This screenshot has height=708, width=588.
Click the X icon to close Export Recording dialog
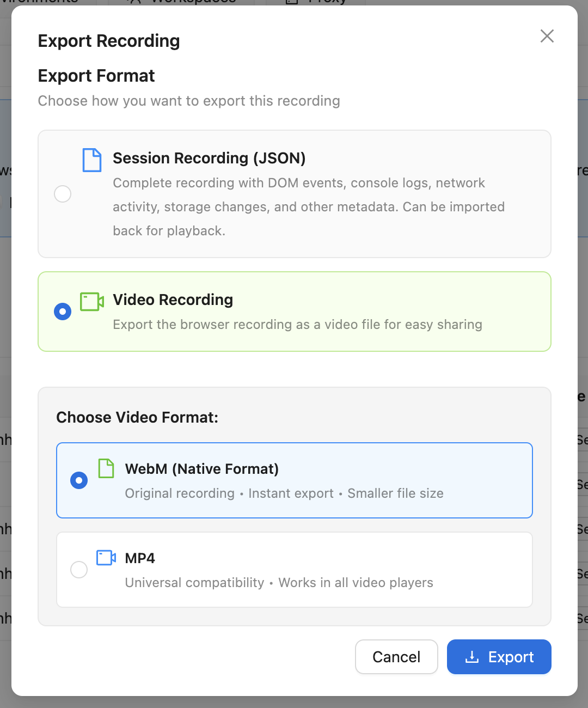pyautogui.click(x=547, y=36)
